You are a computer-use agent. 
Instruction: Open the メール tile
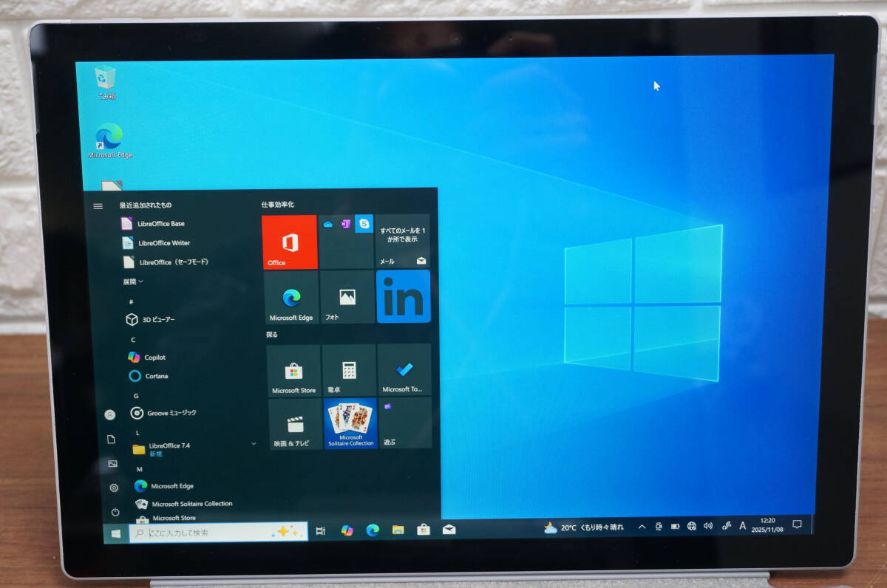click(403, 241)
